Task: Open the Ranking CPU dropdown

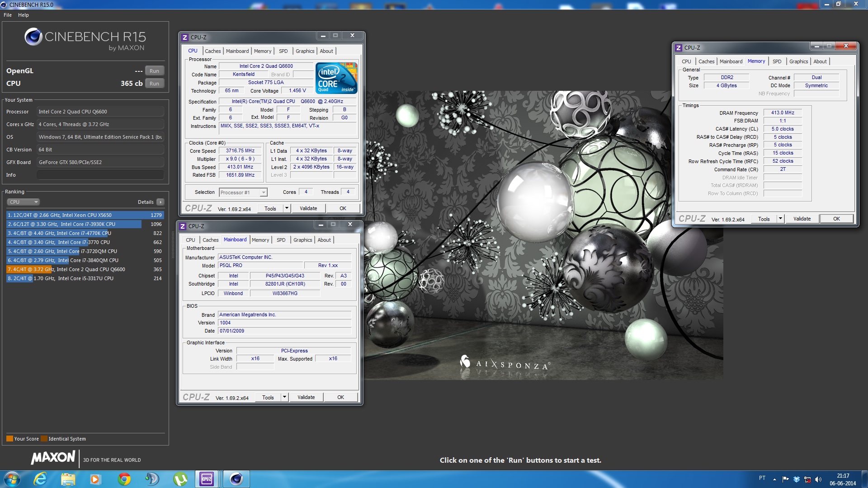Action: point(24,202)
